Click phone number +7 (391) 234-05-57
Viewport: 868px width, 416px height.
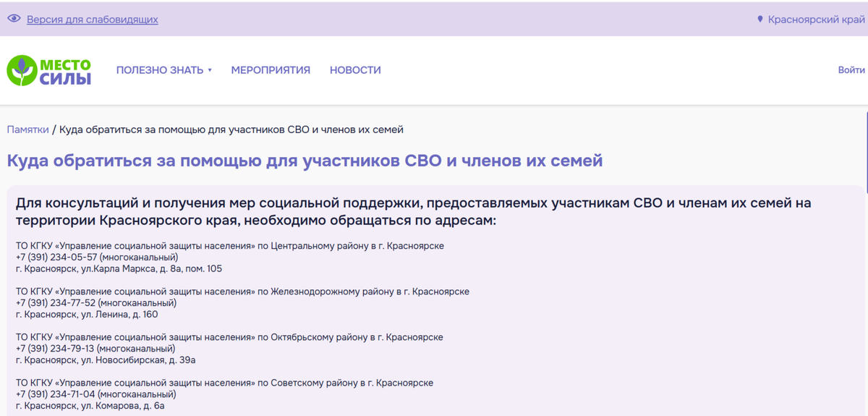point(56,258)
